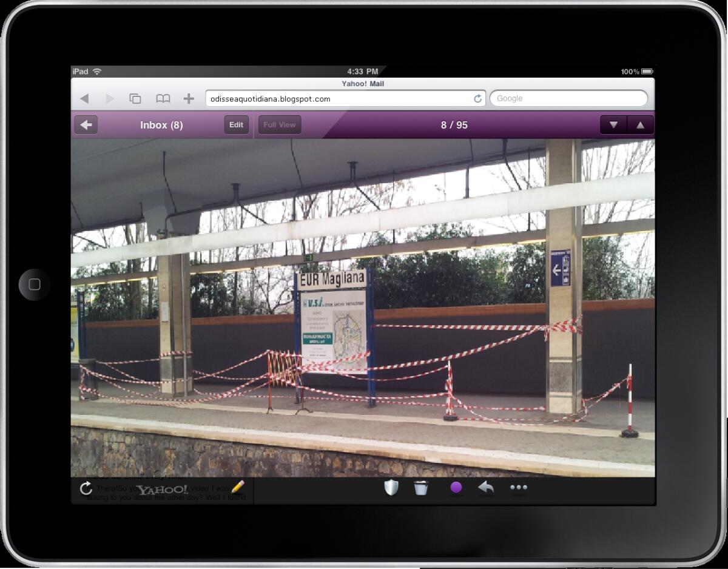Toggle the purple unread dot marker
728x569 pixels.
point(456,488)
